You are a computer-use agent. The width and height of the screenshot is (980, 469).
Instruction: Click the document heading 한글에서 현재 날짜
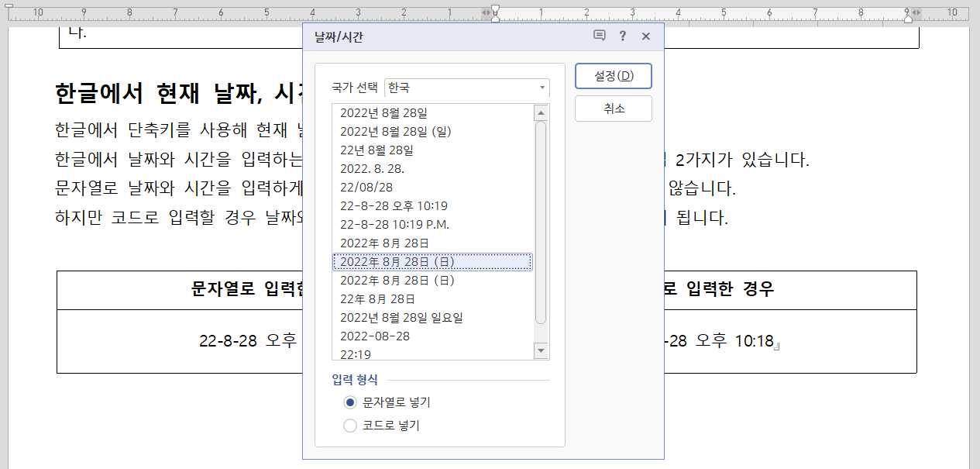pos(178,94)
